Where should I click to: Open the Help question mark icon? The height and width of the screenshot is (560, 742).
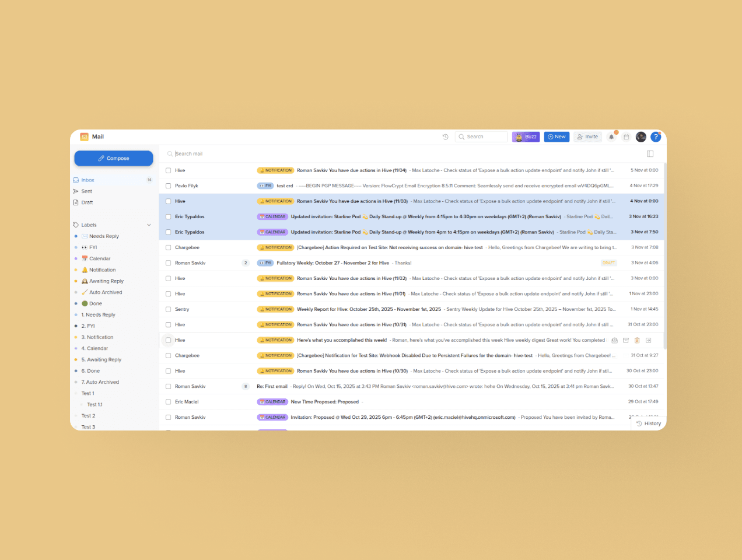tap(656, 136)
